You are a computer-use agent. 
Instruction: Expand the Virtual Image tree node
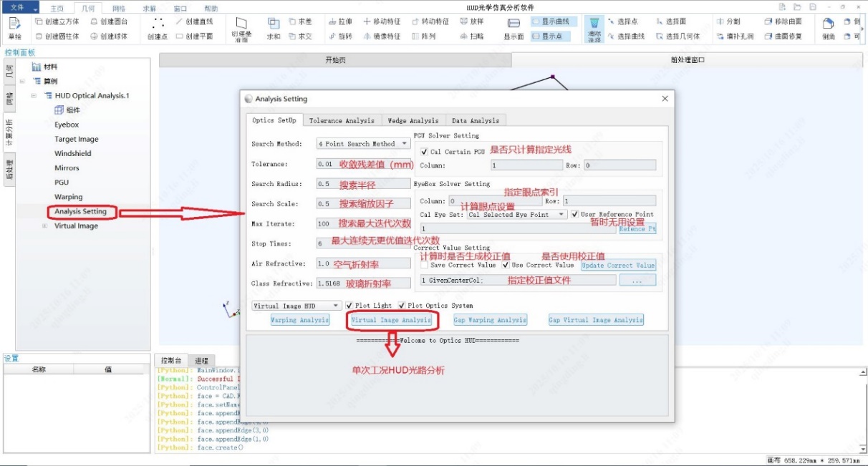point(45,226)
